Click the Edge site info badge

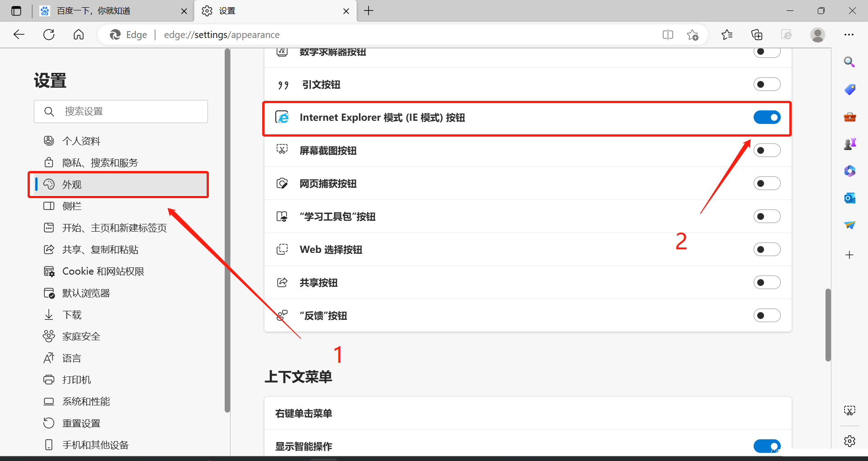[128, 35]
